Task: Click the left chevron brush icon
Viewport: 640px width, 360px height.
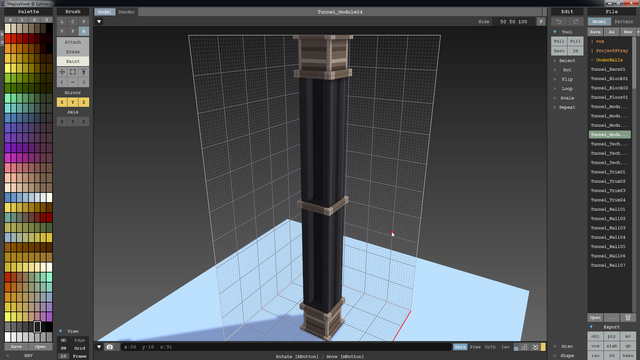Action: pos(62,82)
